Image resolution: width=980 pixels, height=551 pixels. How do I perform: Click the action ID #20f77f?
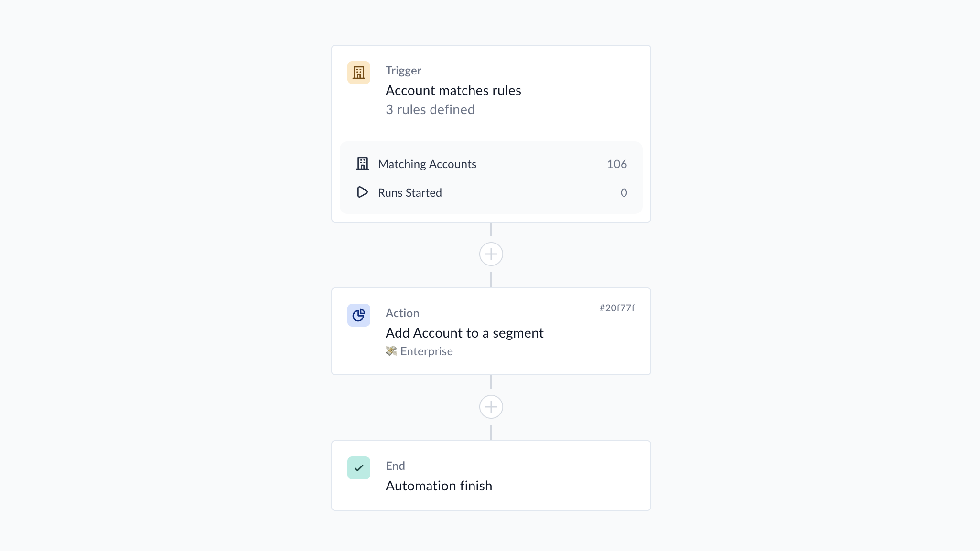coord(617,308)
